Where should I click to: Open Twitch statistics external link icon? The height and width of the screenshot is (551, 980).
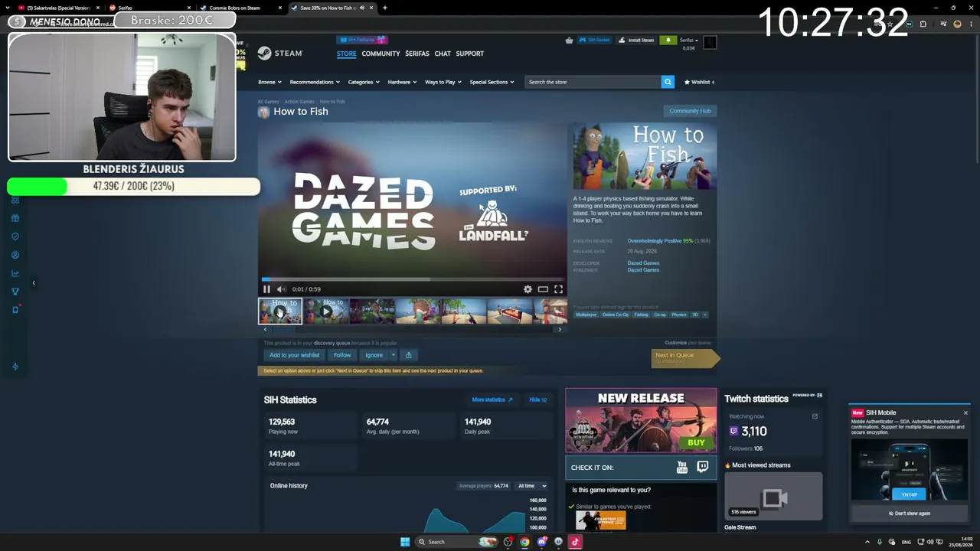coord(815,416)
